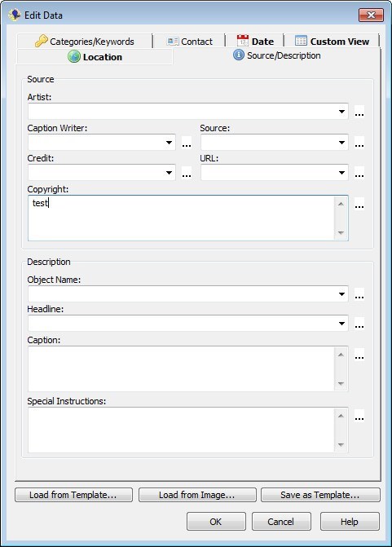The height and width of the screenshot is (547, 392).
Task: Open the ellipsis button next to Headline
Action: (x=359, y=324)
